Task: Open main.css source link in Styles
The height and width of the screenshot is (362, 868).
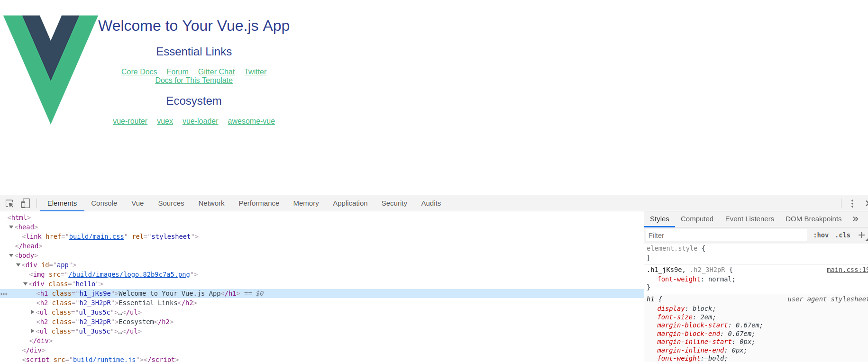Action: [x=847, y=270]
